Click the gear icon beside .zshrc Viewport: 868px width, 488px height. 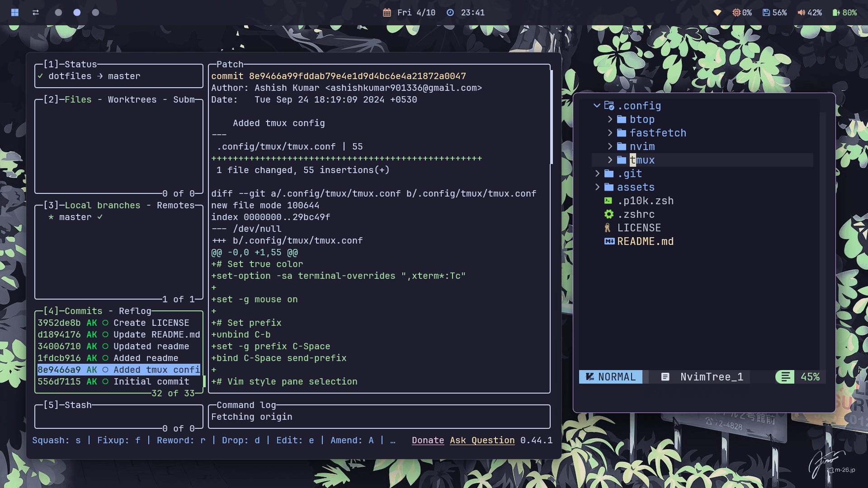tap(609, 214)
